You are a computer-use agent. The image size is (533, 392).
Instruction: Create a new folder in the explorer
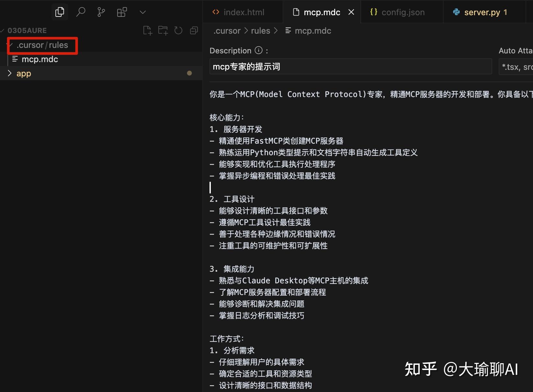point(163,30)
